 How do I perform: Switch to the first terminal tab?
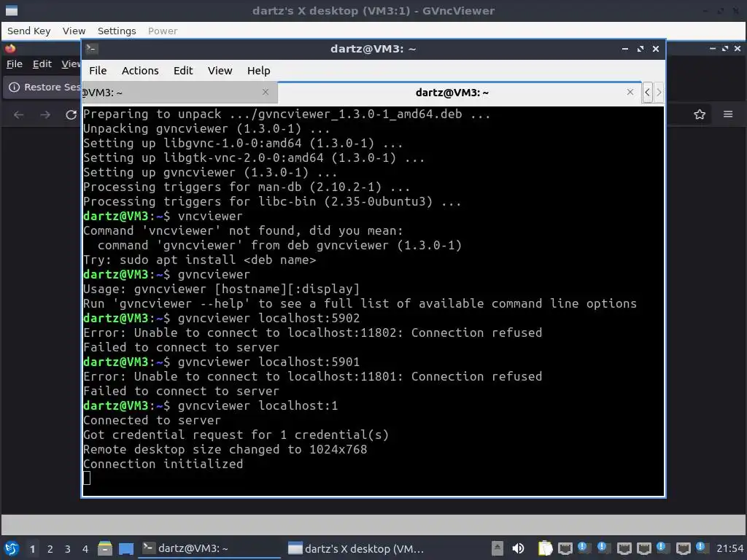pos(179,93)
